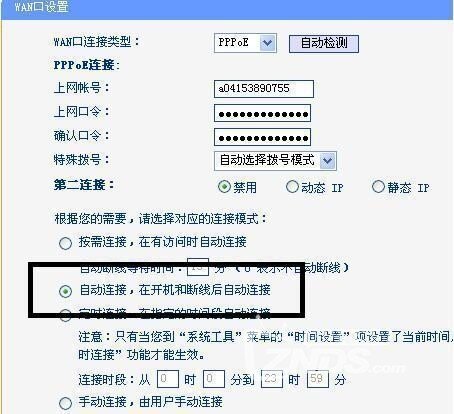Image resolution: width=454 pixels, height=414 pixels.
Task: Select 动态 IP for 第二连接
Action: tap(292, 187)
